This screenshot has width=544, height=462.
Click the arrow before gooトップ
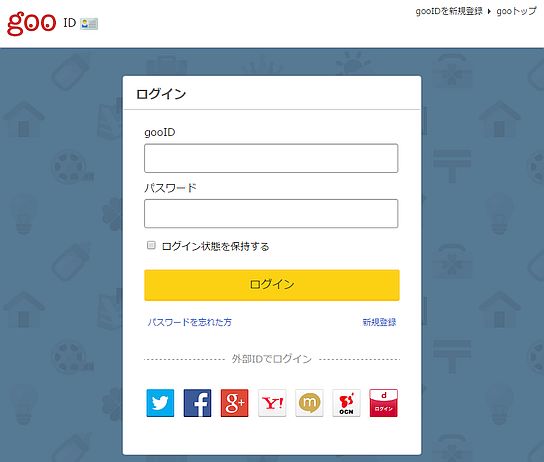[489, 11]
